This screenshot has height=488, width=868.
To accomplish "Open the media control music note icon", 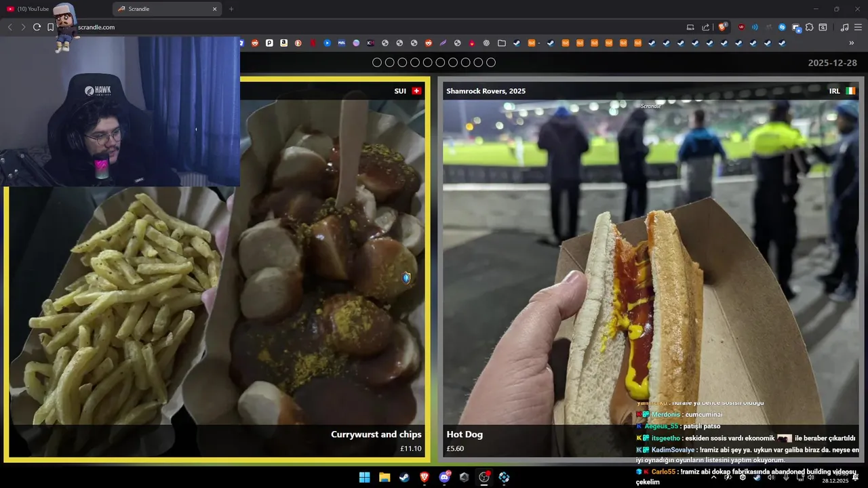I will click(844, 27).
